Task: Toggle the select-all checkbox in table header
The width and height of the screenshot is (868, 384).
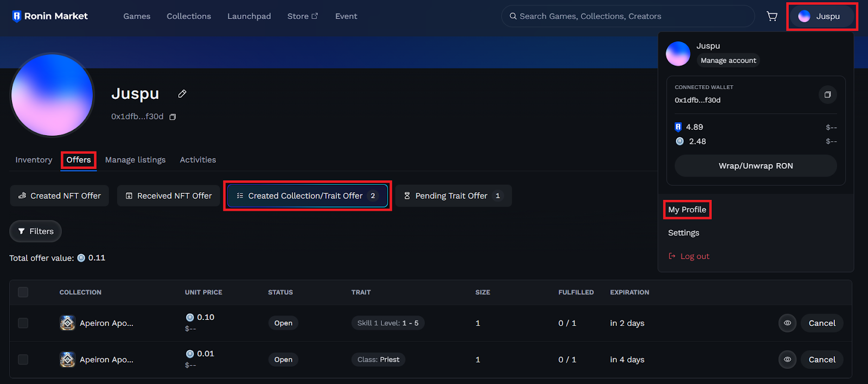Action: click(23, 292)
